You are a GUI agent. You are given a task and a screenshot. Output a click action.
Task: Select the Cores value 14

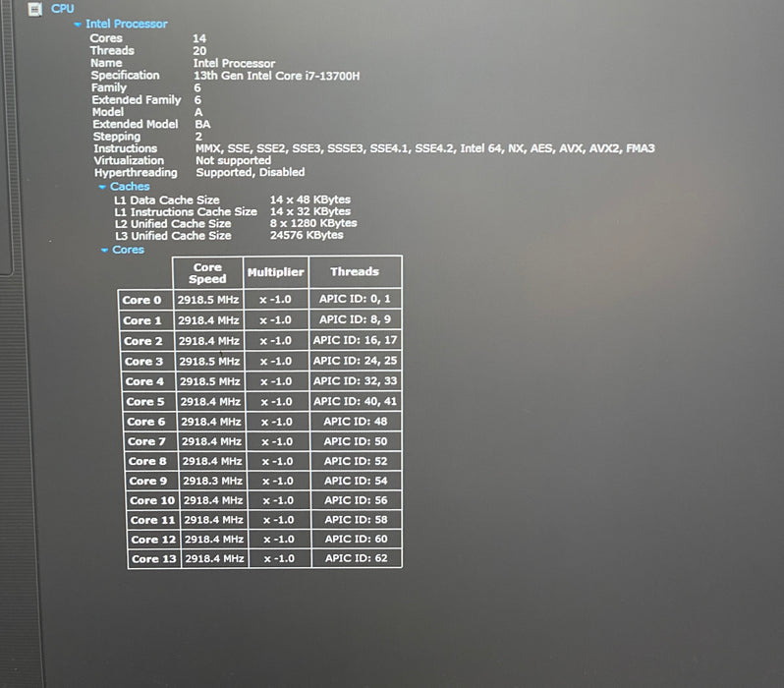click(199, 38)
